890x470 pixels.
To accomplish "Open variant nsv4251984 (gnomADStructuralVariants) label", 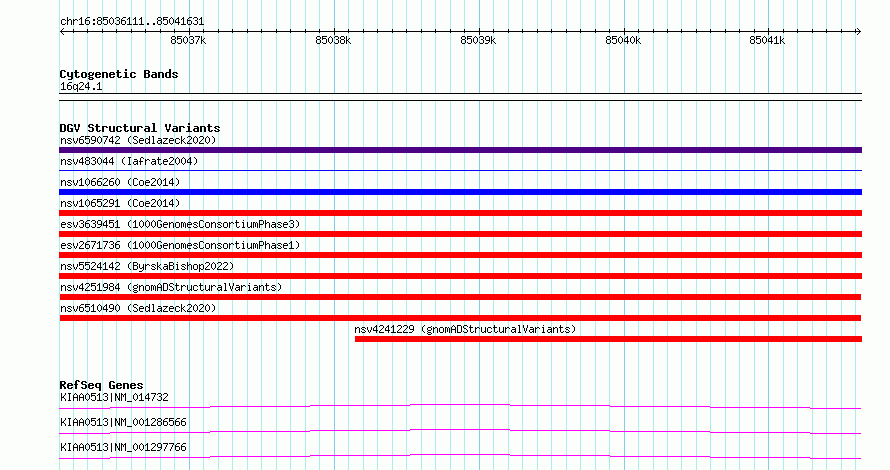I will pos(171,287).
